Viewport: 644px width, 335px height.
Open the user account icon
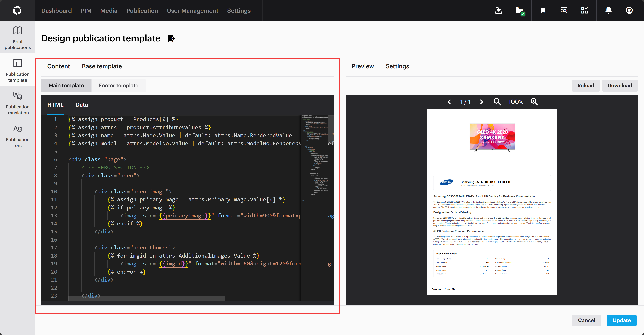coord(629,10)
